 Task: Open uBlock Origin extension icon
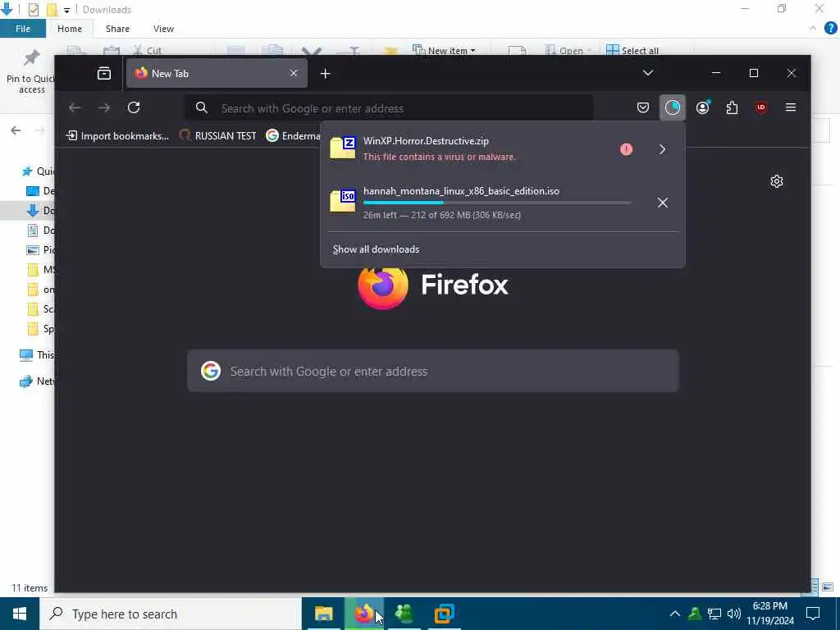coord(760,107)
